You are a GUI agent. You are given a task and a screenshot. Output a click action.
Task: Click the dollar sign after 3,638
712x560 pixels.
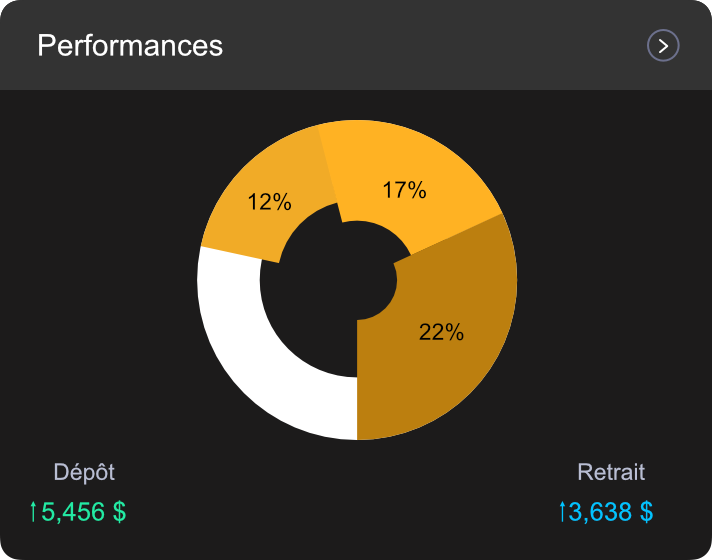pyautogui.click(x=646, y=512)
